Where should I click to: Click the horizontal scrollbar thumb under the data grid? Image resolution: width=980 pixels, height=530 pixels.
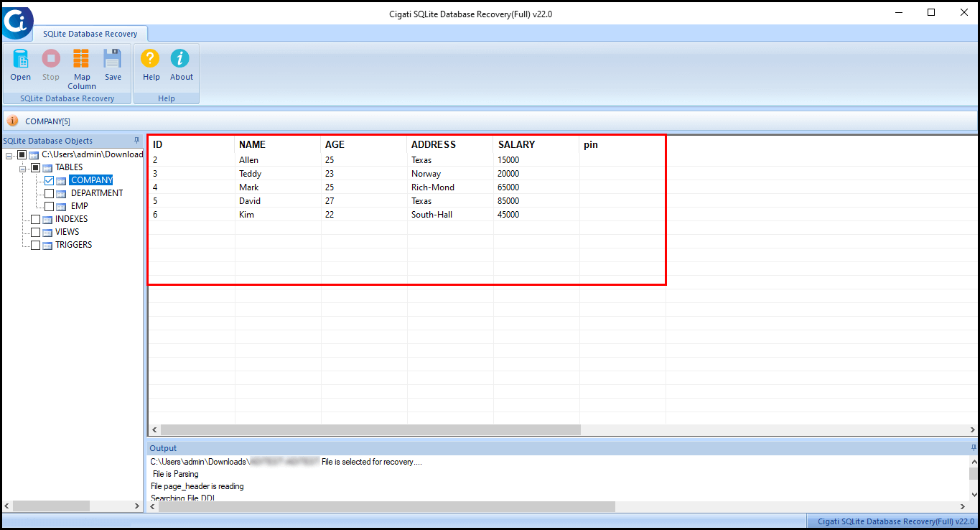pos(370,429)
